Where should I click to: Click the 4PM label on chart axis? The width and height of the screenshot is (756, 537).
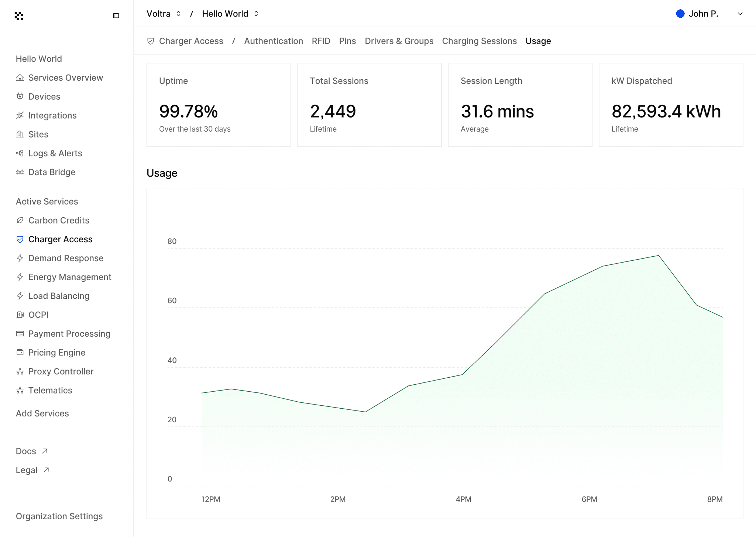tap(463, 499)
